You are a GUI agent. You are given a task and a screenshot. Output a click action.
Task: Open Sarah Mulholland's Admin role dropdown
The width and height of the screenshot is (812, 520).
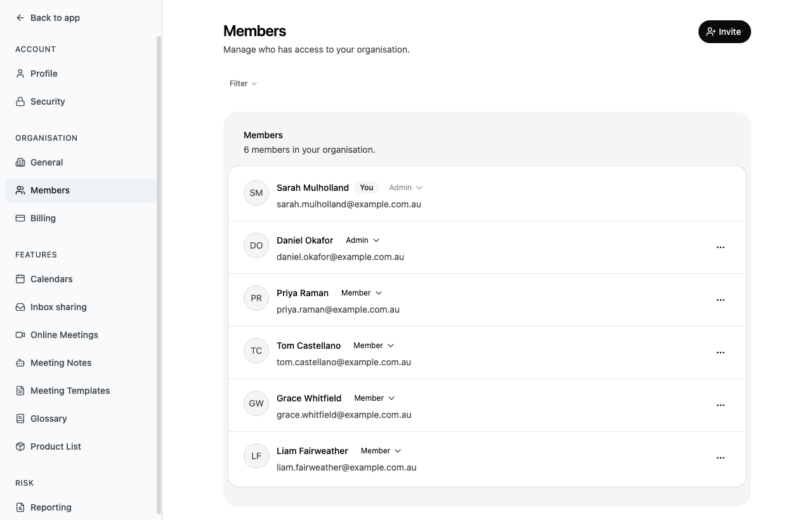coord(406,188)
